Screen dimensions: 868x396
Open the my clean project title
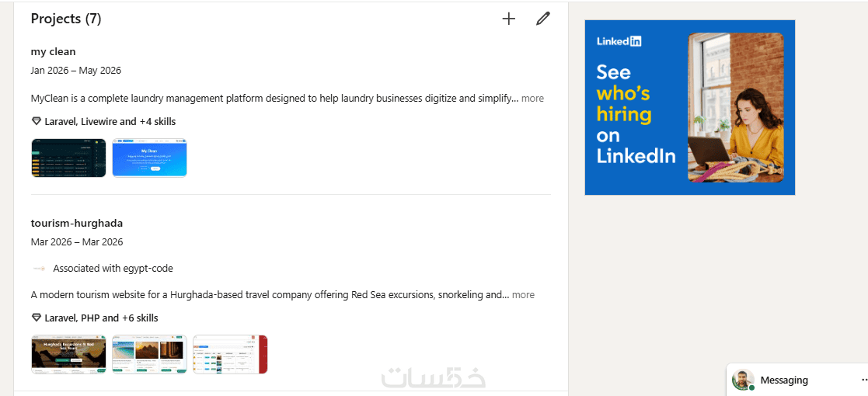53,51
